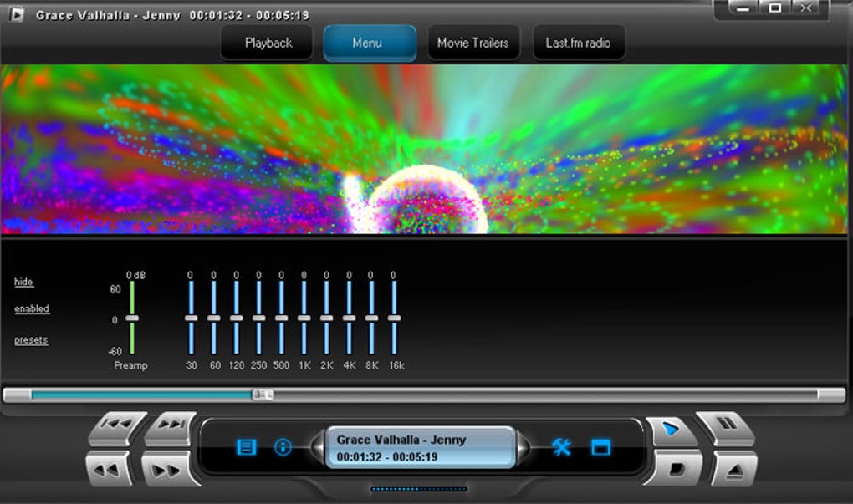Image resolution: width=853 pixels, height=504 pixels.
Task: Click the next track button
Action: [x=171, y=427]
